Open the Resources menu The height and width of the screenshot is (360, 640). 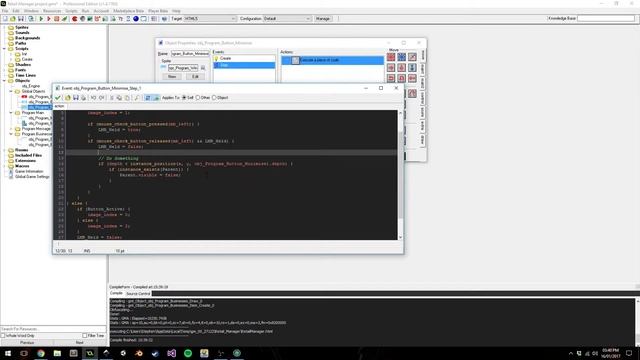point(52,11)
